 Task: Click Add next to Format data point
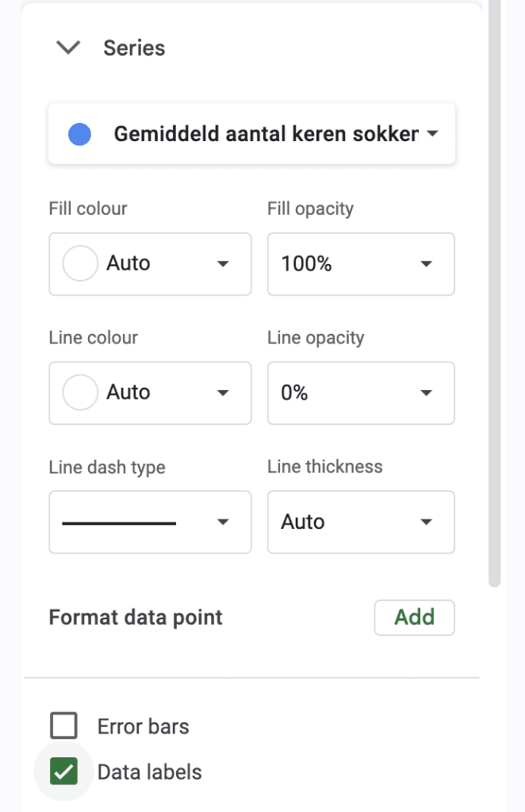coord(414,618)
